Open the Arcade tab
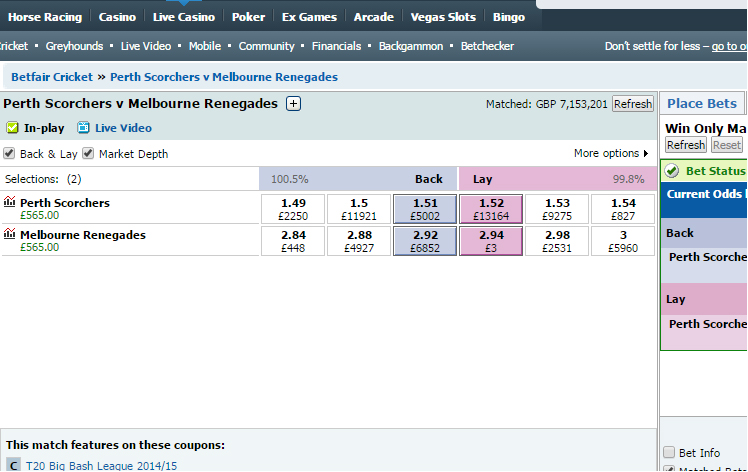Screen dimensions: 748x472 (x=374, y=17)
